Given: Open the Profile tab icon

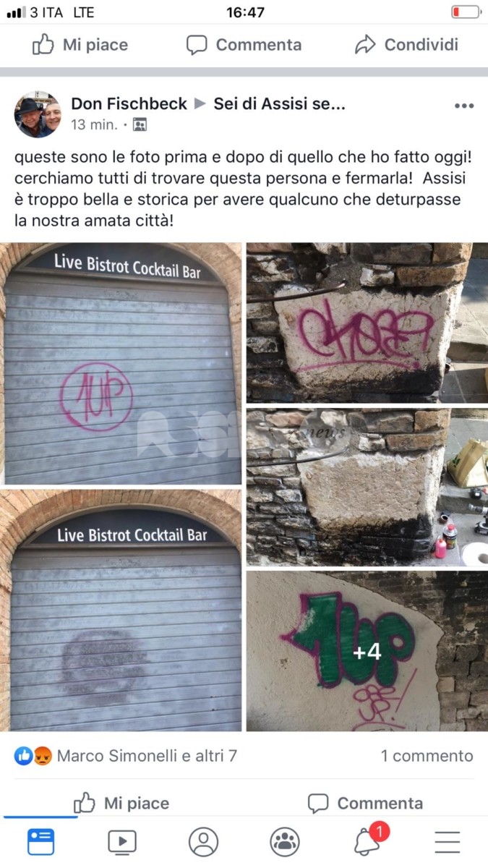Looking at the screenshot, I should point(203,842).
